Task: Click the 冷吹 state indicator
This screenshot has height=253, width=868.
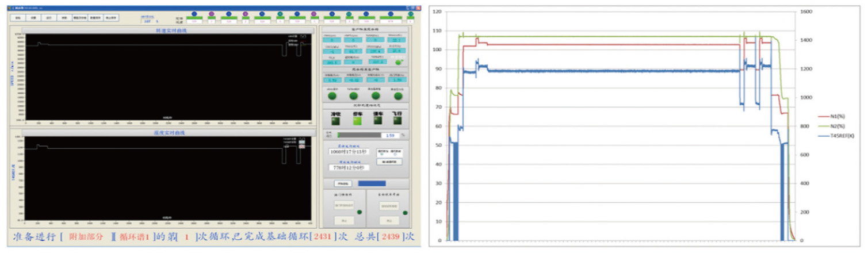Action: [335, 121]
